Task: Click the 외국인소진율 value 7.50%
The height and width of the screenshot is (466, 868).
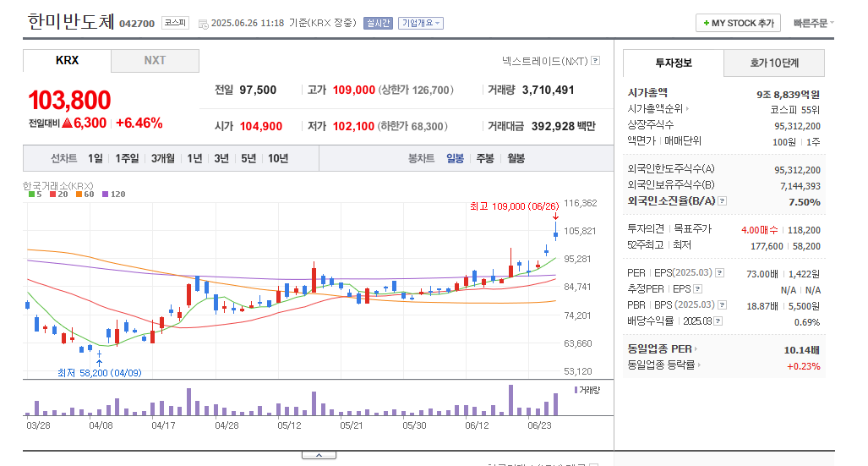Action: (805, 202)
